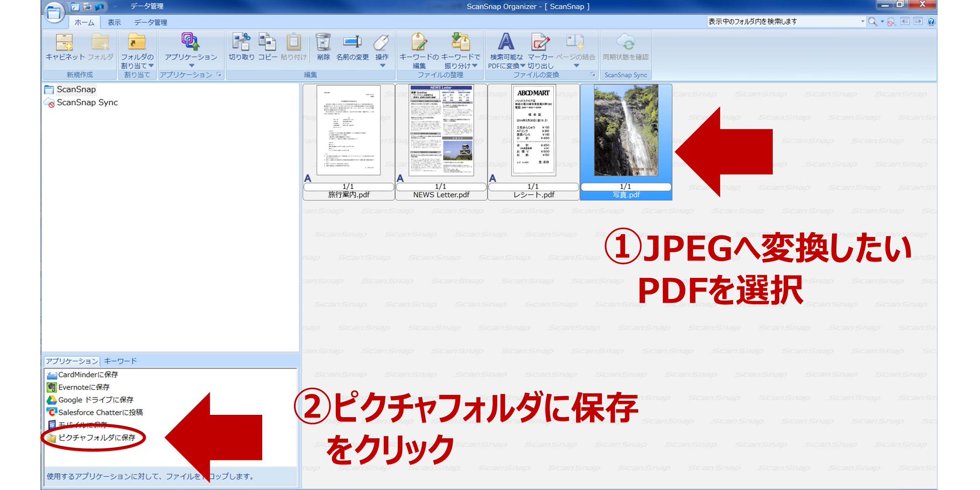Open キーワードで振り分け sort dropdown
980x490 pixels.
[x=460, y=51]
